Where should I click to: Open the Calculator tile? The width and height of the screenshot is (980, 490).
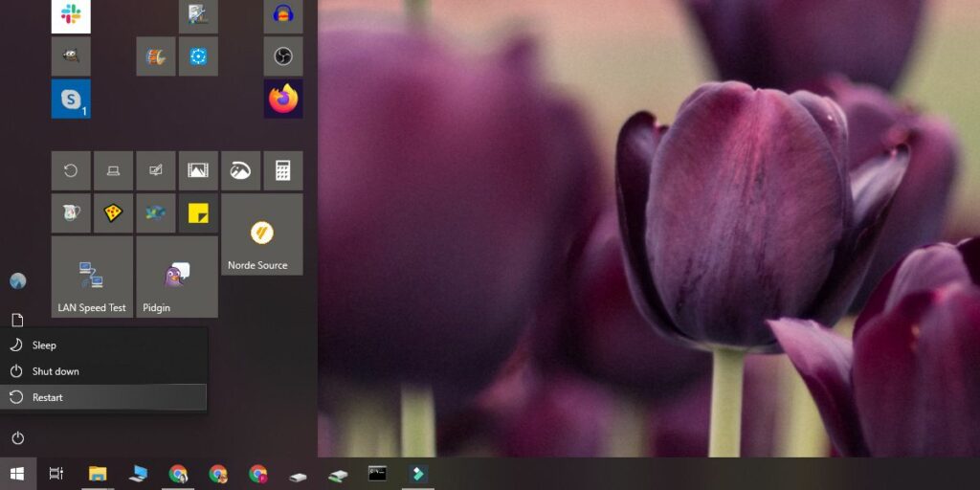(283, 170)
